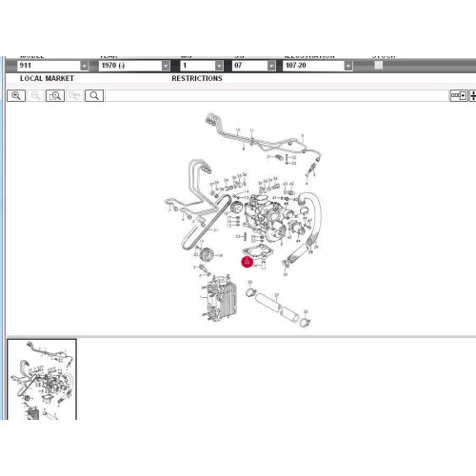
Task: Select the illustration thumbnail at bottom left
Action: coord(42,379)
